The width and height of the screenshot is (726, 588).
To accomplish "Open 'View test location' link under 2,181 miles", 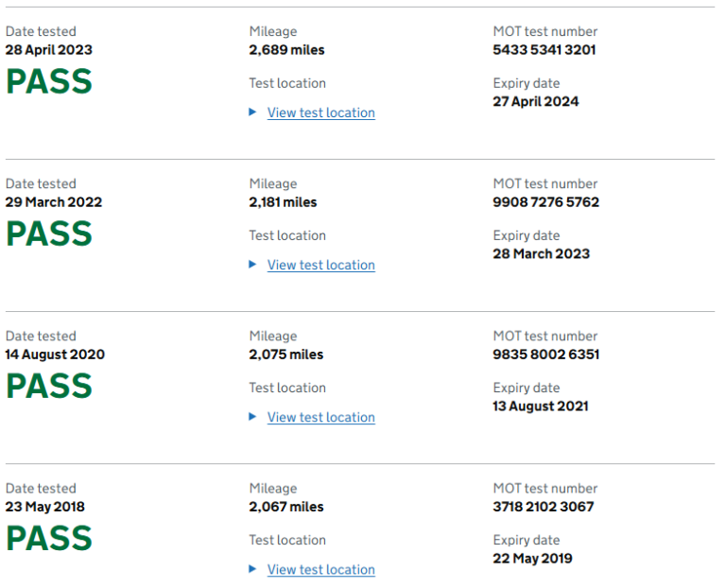I will (x=320, y=265).
